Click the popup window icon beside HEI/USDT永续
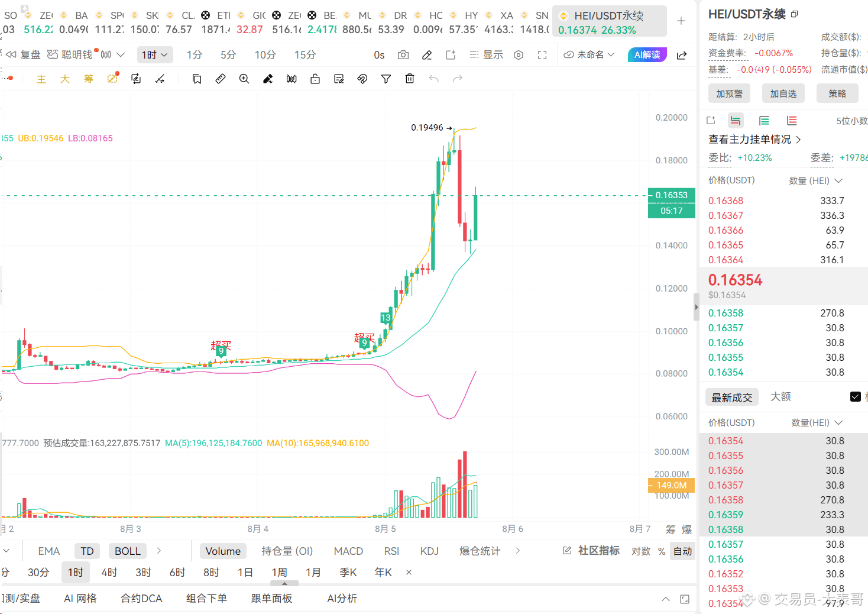The image size is (868, 614). click(795, 14)
